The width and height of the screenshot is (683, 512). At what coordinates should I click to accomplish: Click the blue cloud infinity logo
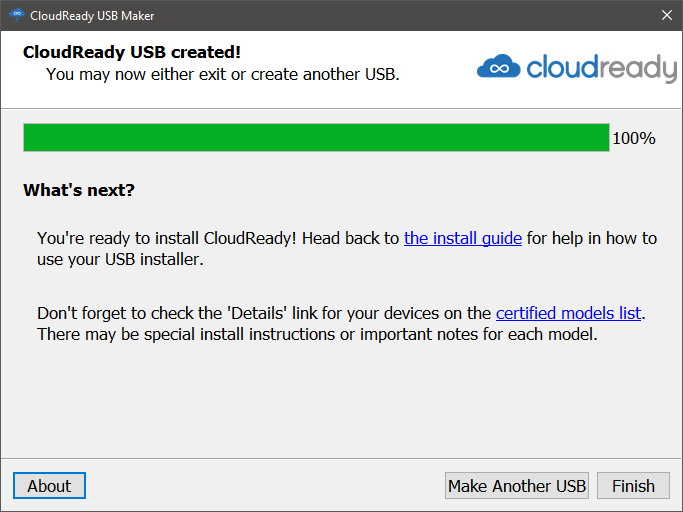click(x=499, y=67)
